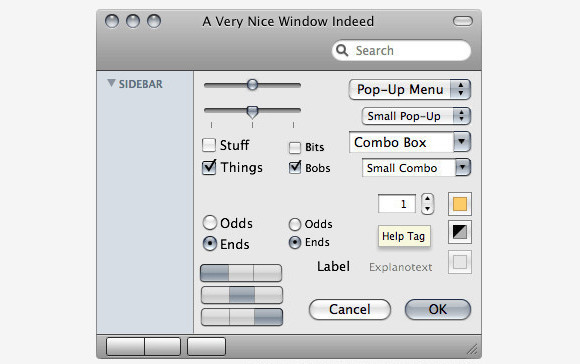Open the orange color well

point(460,204)
